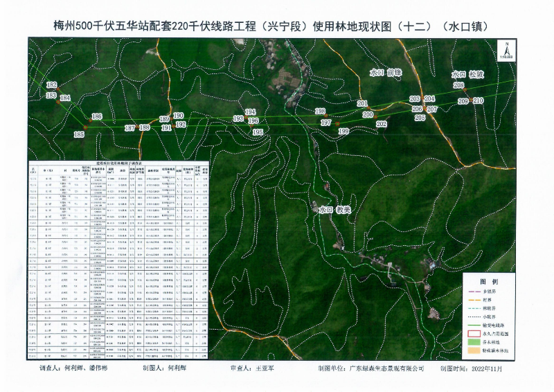Image resolution: width=554 pixels, height=392 pixels.
Task: Click tower number label 188
Action: coord(145,127)
